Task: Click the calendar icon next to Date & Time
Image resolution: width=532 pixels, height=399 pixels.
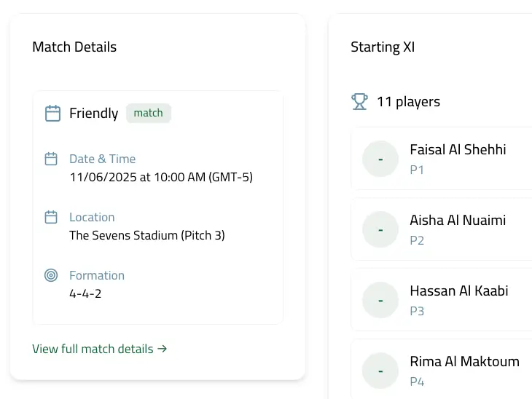Action: click(x=51, y=159)
